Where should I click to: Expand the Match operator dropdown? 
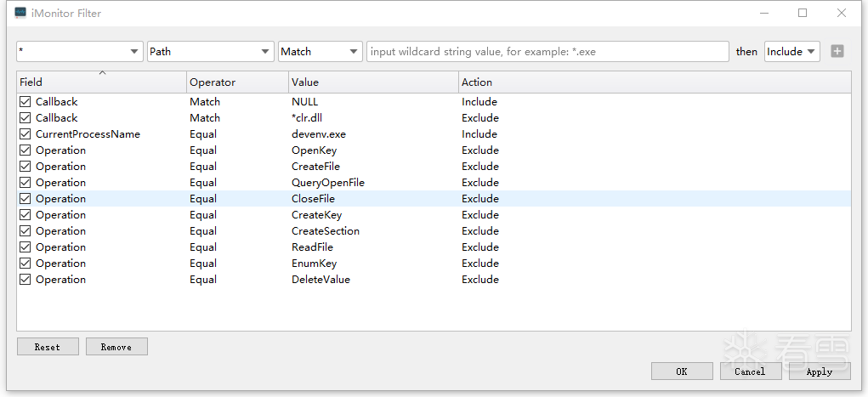point(321,52)
